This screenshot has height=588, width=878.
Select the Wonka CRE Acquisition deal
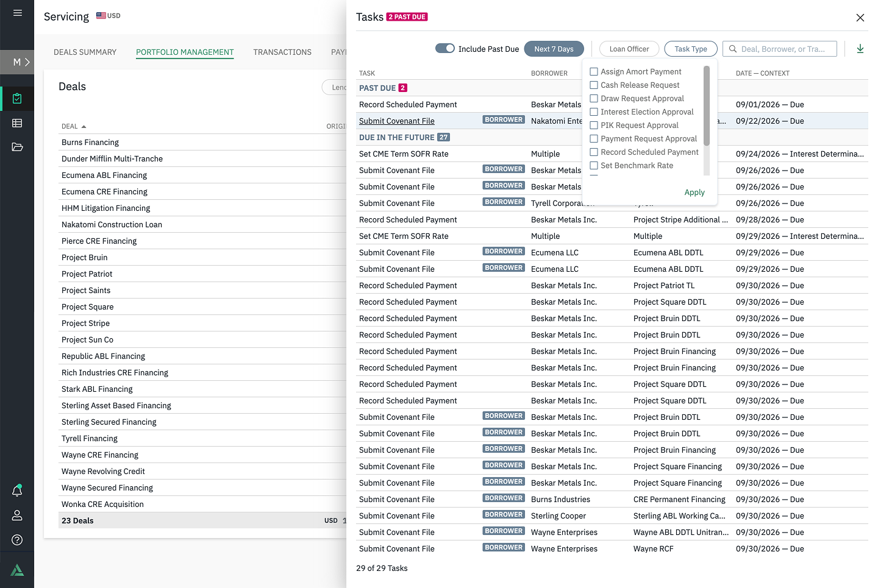pos(102,505)
